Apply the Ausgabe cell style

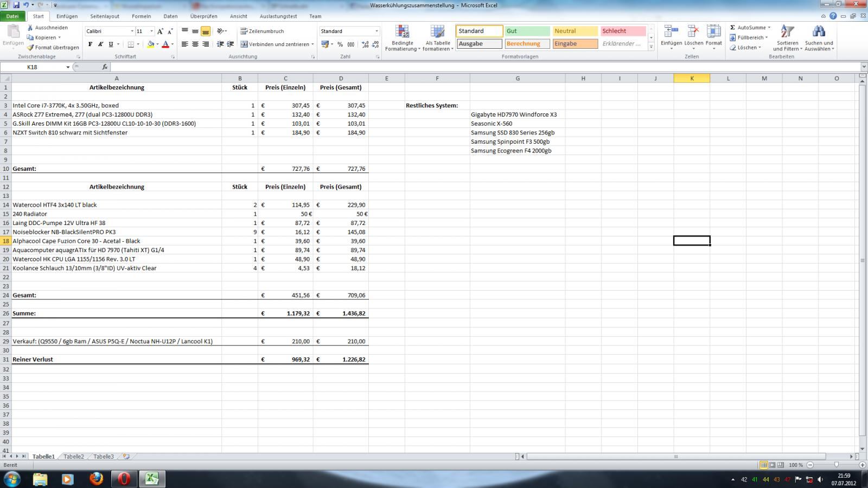coord(480,44)
